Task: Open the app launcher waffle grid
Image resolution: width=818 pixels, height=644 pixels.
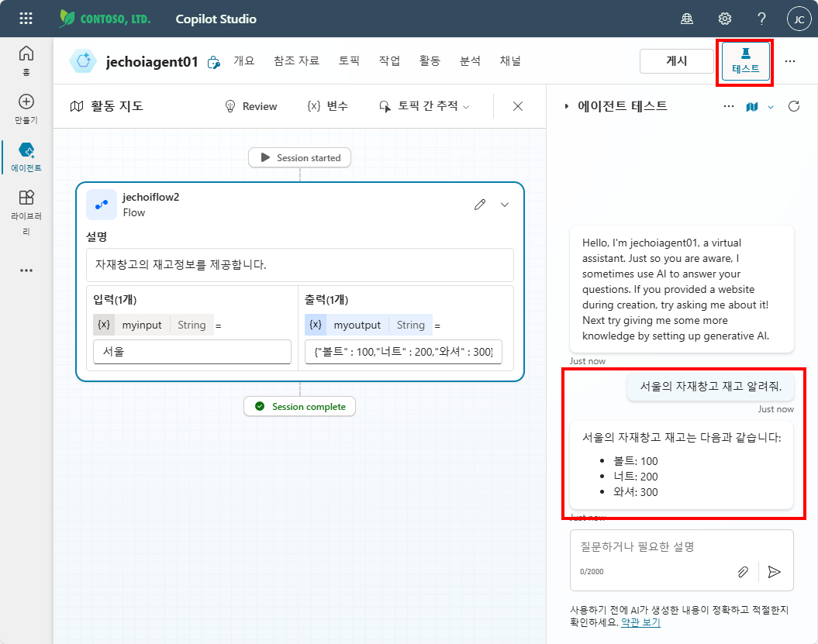Action: (x=26, y=19)
